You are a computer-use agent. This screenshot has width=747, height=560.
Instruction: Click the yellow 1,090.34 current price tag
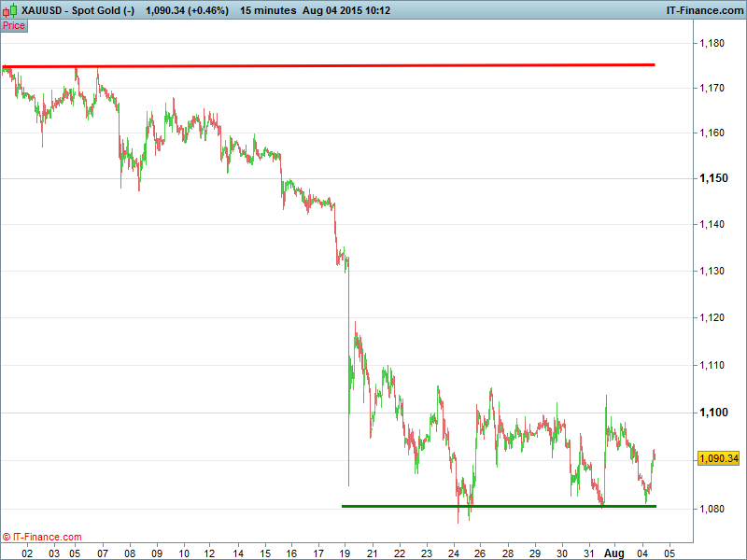(718, 458)
